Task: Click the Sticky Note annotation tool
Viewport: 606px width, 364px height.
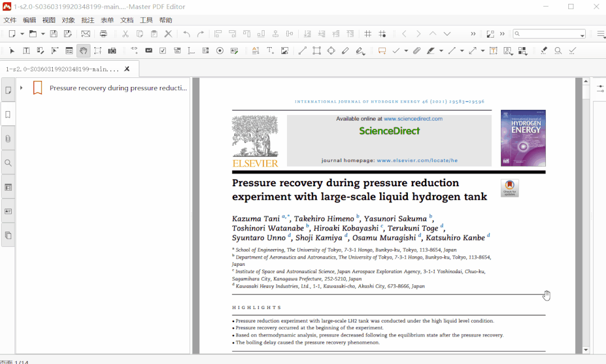Action: coord(382,50)
